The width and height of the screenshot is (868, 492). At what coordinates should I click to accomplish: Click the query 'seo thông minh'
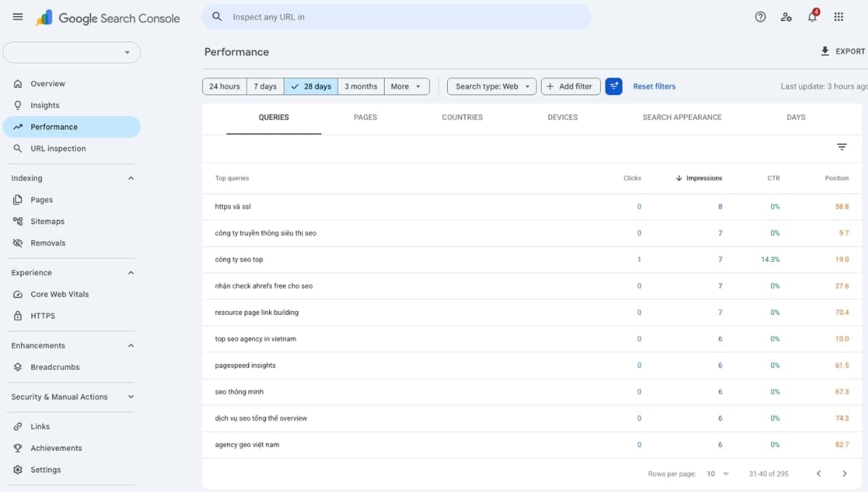pyautogui.click(x=239, y=391)
